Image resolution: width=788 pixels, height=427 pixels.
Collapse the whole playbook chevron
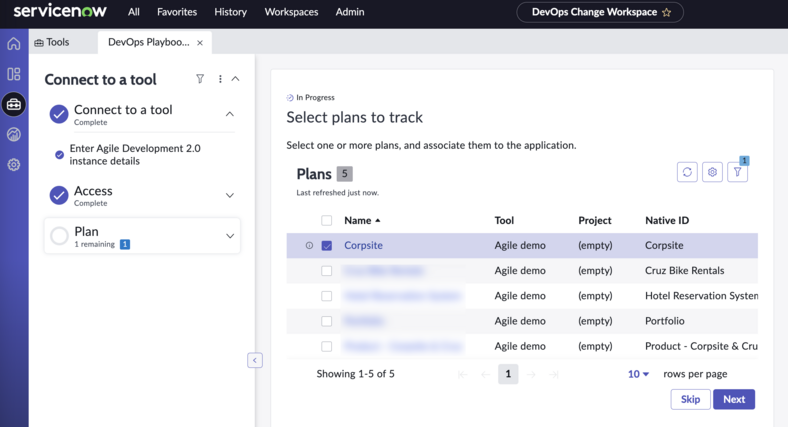[235, 79]
